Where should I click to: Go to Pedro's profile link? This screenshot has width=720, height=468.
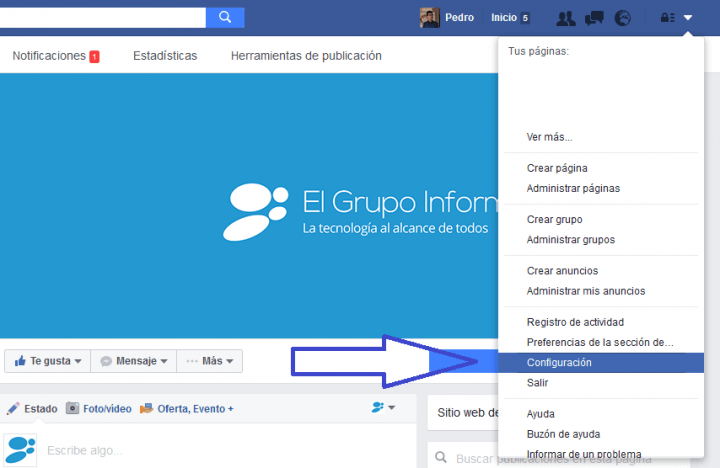pos(459,17)
